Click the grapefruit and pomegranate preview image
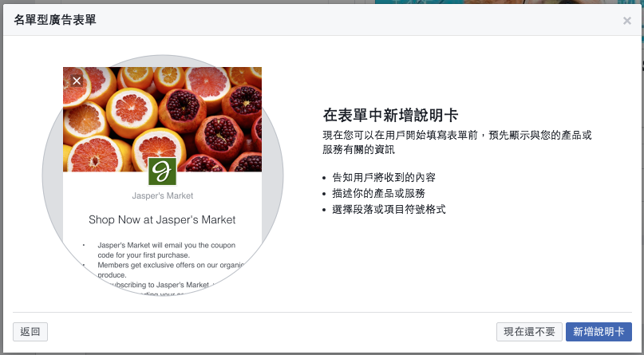 [162, 119]
